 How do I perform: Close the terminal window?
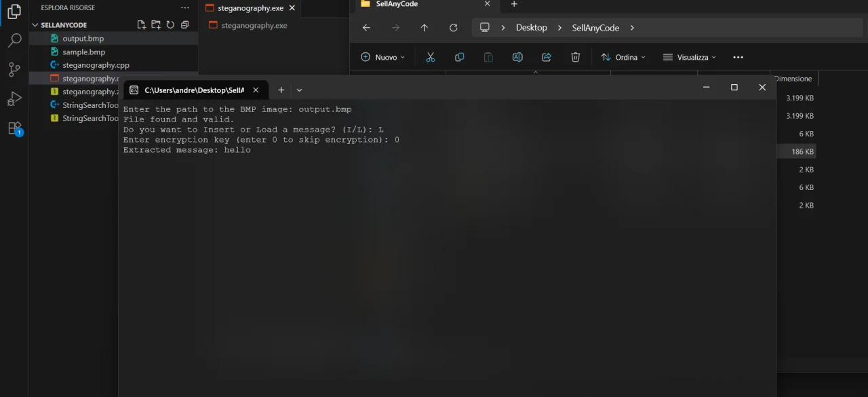[762, 88]
